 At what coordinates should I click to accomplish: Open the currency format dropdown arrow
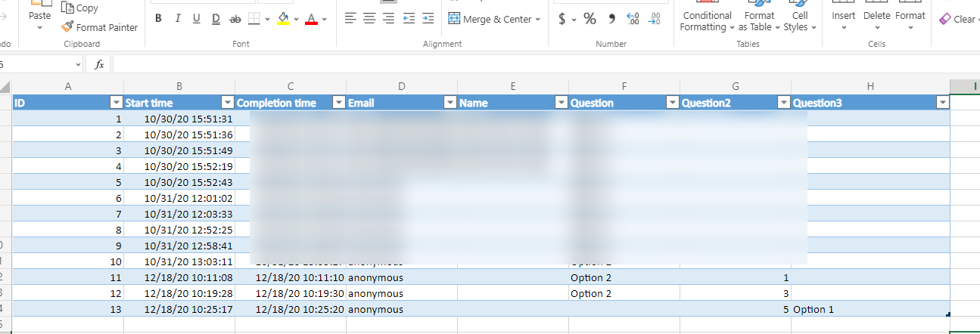(574, 19)
